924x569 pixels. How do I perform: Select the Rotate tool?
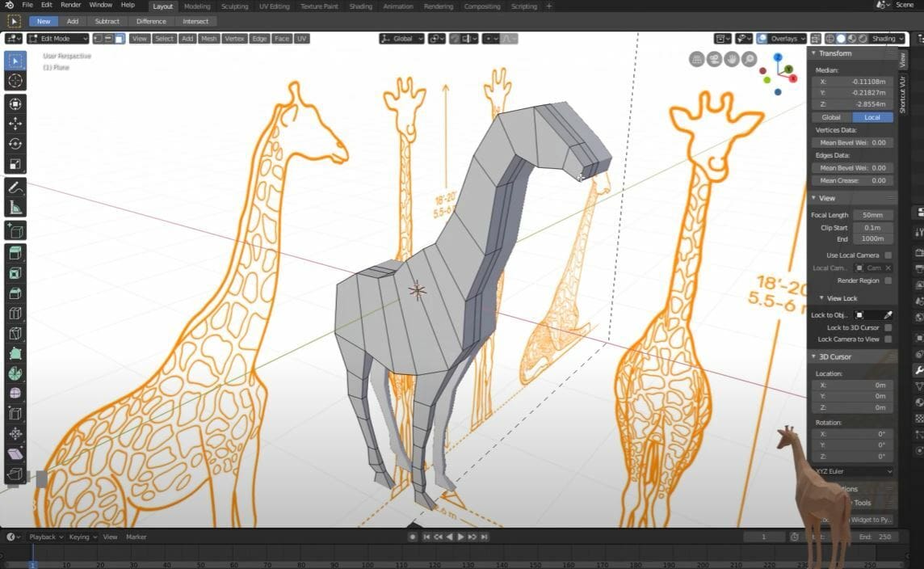tap(15, 144)
